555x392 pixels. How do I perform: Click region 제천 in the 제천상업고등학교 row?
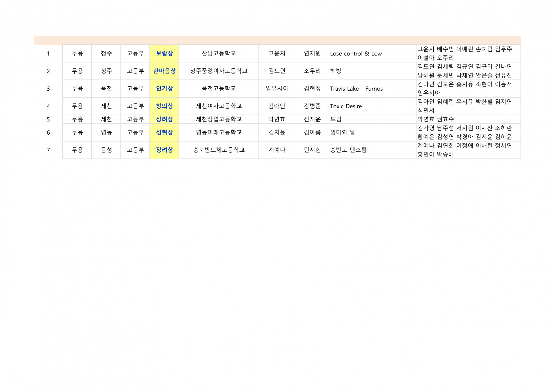106,119
